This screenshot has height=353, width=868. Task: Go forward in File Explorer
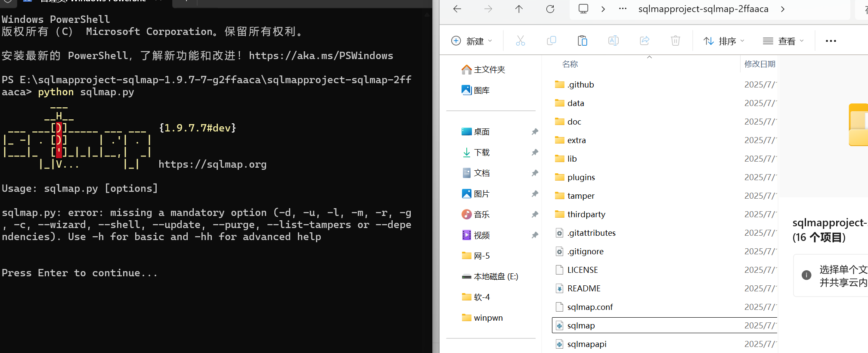[x=488, y=9]
